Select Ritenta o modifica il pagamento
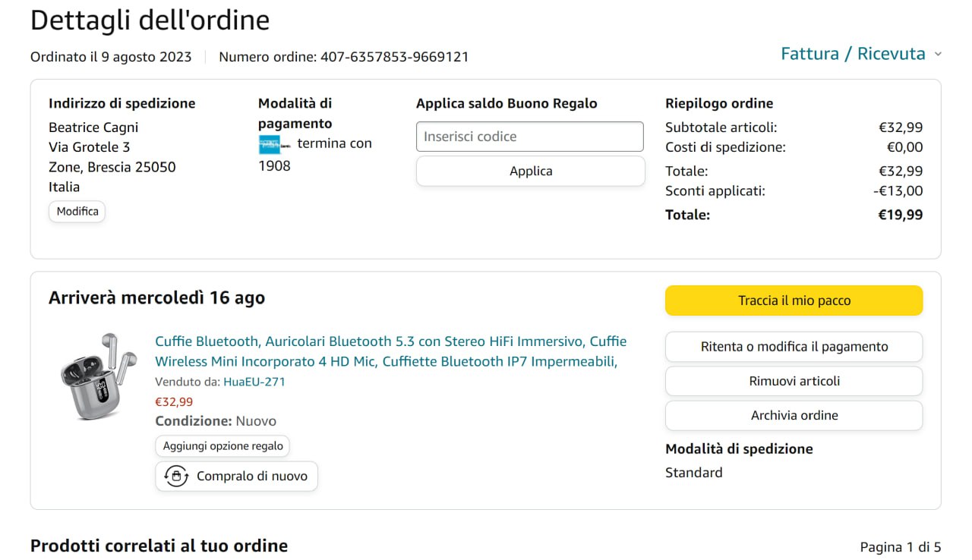The height and width of the screenshot is (560, 972). [x=794, y=347]
